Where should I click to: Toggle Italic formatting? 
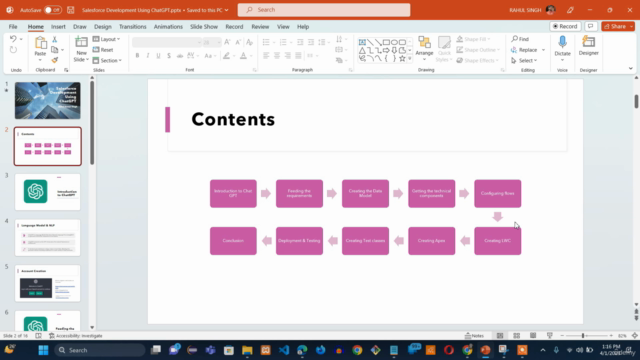[148, 56]
